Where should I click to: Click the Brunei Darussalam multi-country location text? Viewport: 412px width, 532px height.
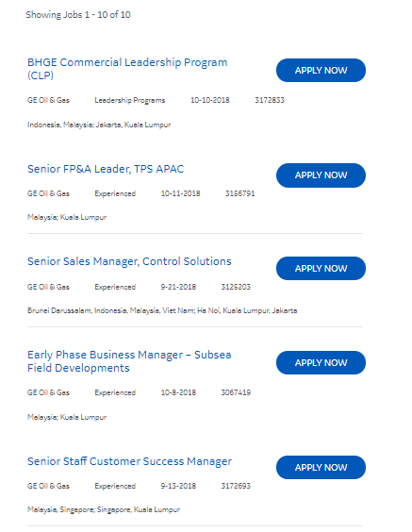pos(162,310)
